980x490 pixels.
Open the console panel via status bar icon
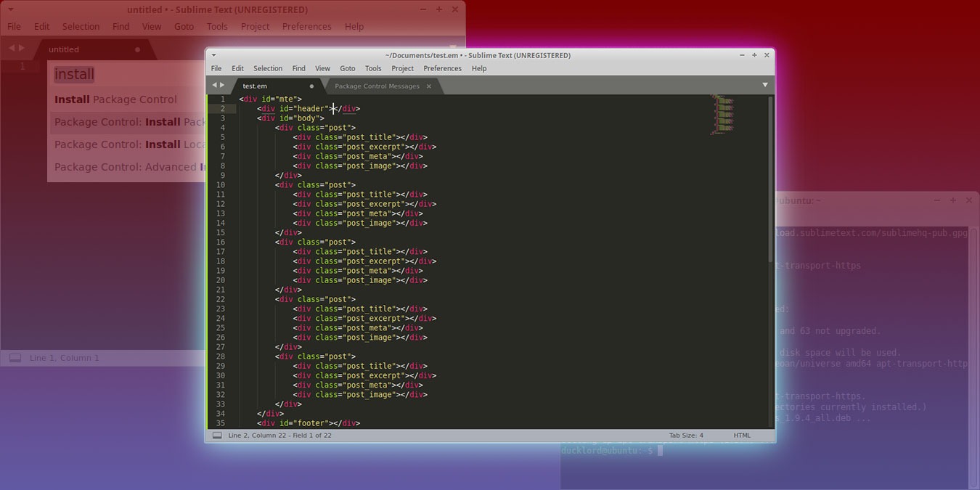217,435
